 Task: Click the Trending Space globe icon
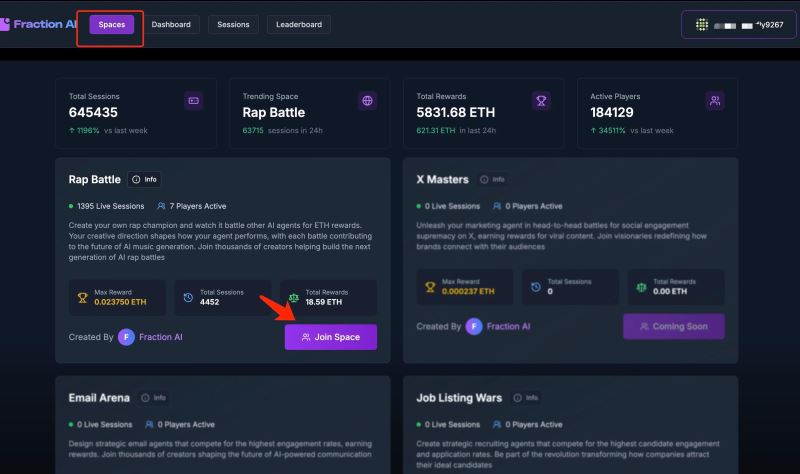tap(367, 101)
